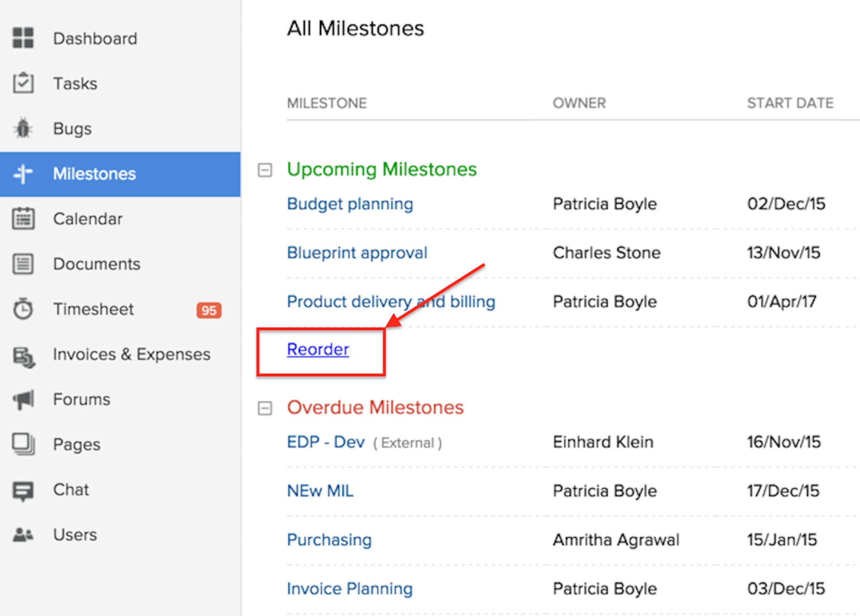
Task: Click the Dashboard grid icon
Action: pos(23,38)
